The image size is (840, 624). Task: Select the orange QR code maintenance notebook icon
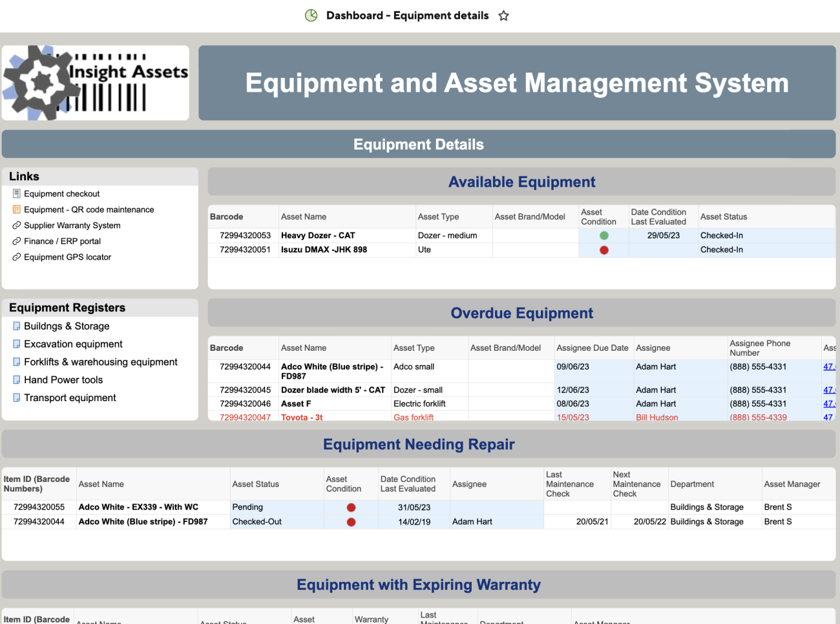point(16,209)
